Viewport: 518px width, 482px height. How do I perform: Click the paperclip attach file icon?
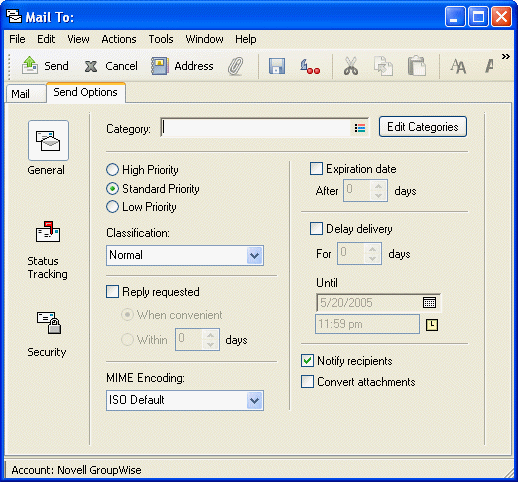pos(236,66)
